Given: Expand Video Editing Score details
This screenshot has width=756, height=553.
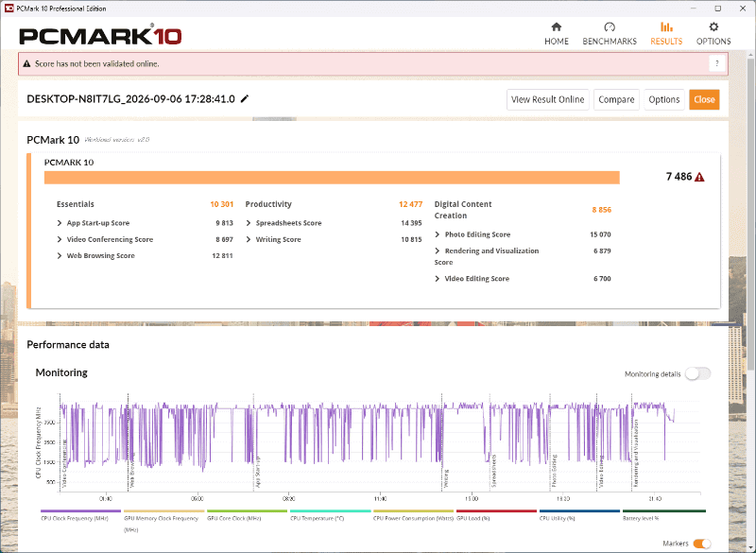Looking at the screenshot, I should (x=438, y=279).
